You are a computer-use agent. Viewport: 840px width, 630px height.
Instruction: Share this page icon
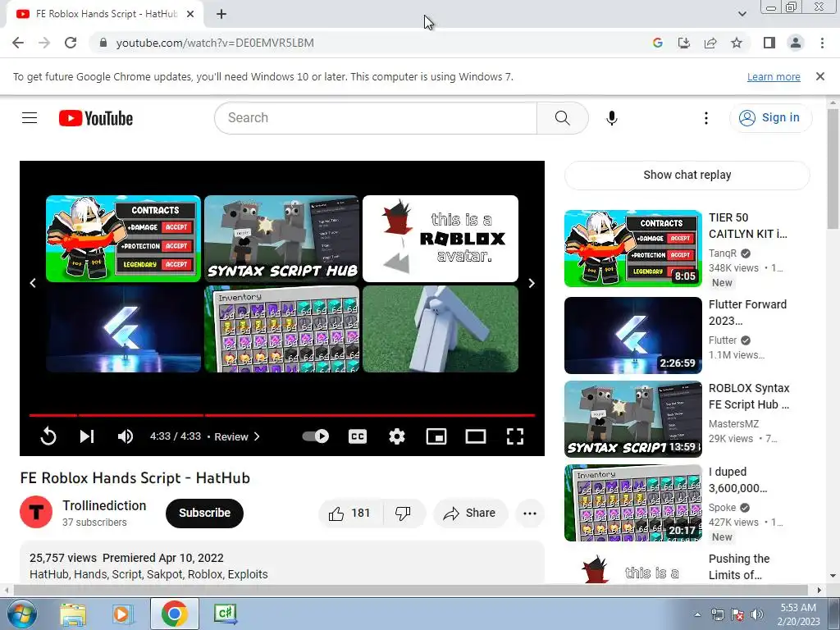(710, 43)
